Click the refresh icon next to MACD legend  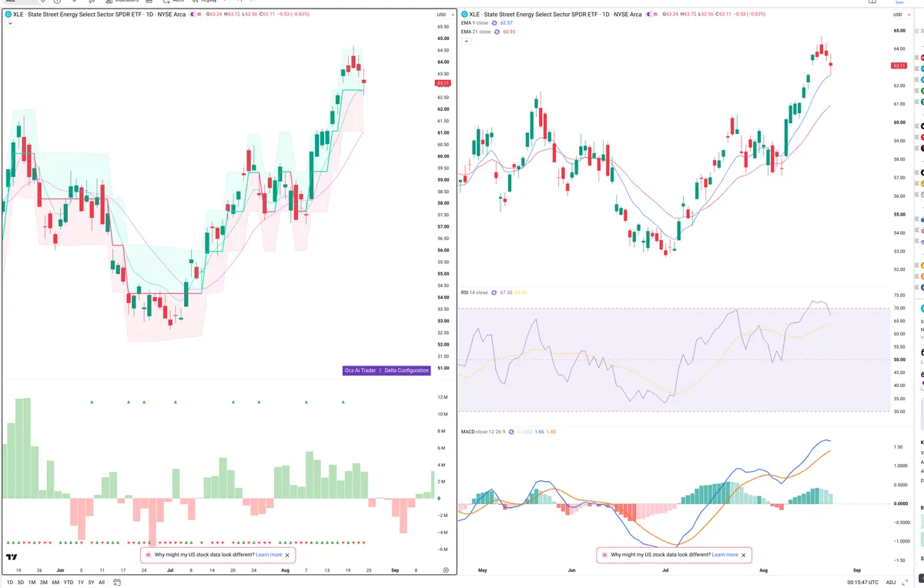click(x=510, y=432)
